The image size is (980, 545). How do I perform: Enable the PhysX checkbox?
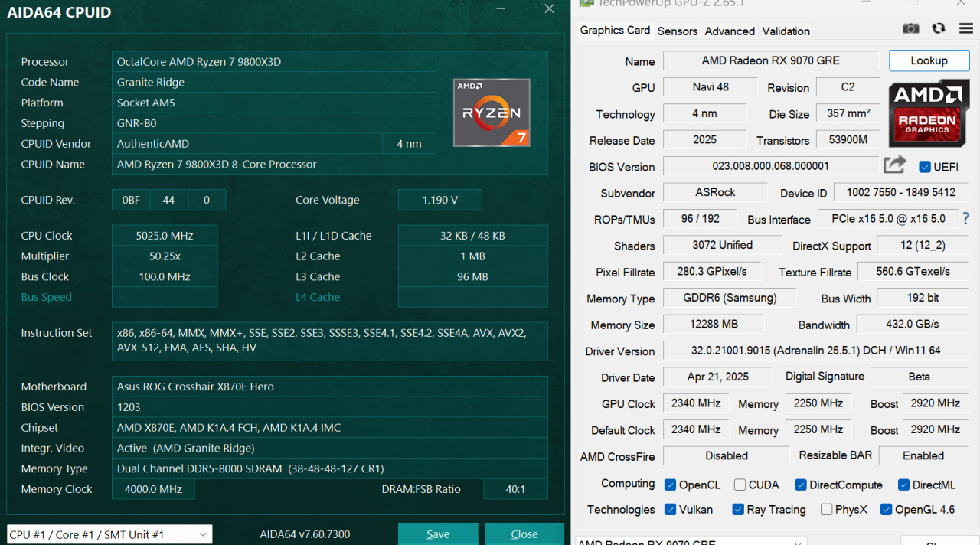coord(826,509)
